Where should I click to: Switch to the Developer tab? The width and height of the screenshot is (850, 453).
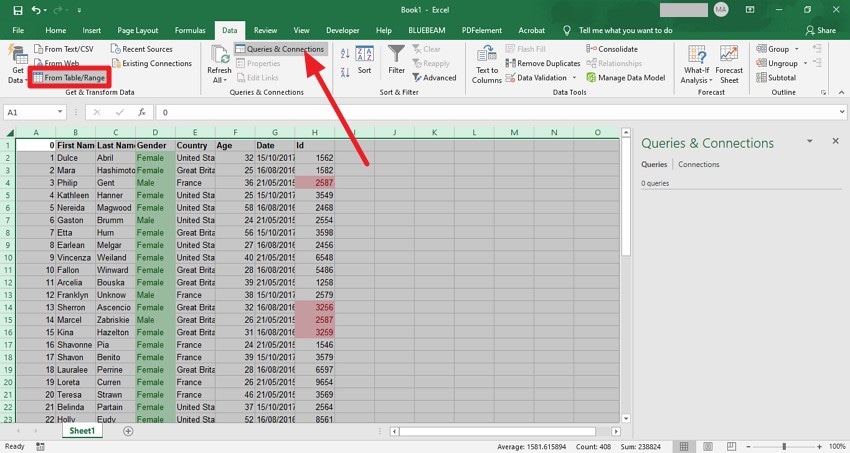click(x=343, y=30)
